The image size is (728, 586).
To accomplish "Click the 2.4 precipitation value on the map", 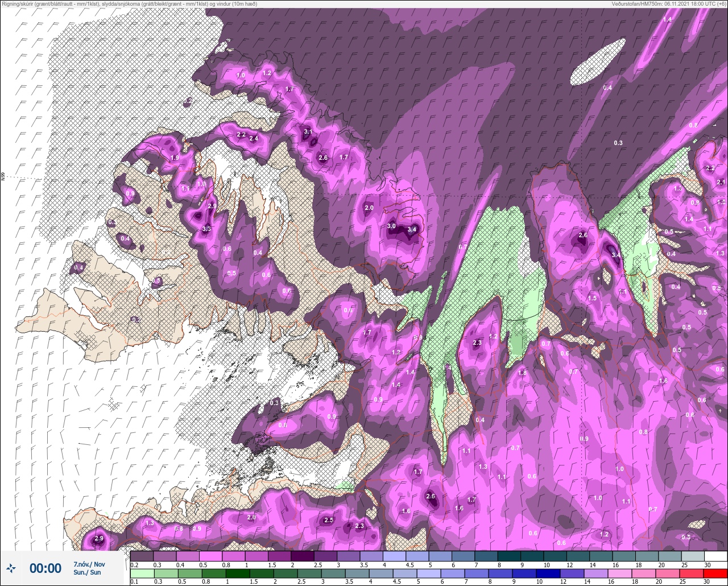I will pos(254,138).
